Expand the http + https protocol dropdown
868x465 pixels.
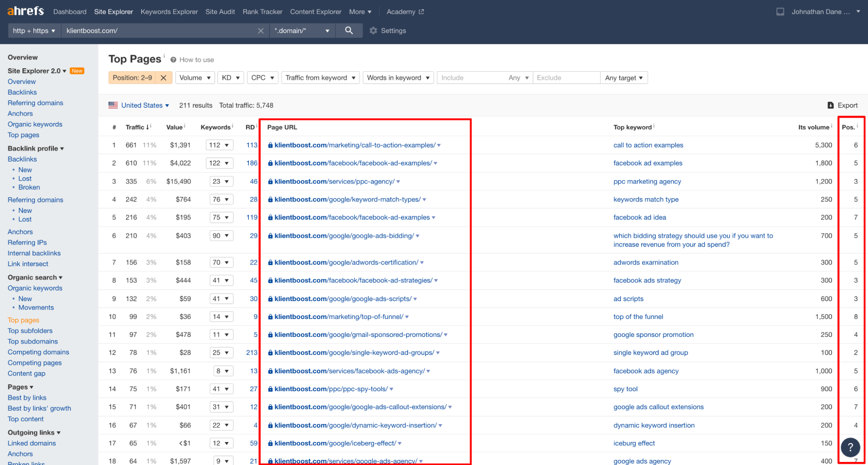click(x=34, y=31)
